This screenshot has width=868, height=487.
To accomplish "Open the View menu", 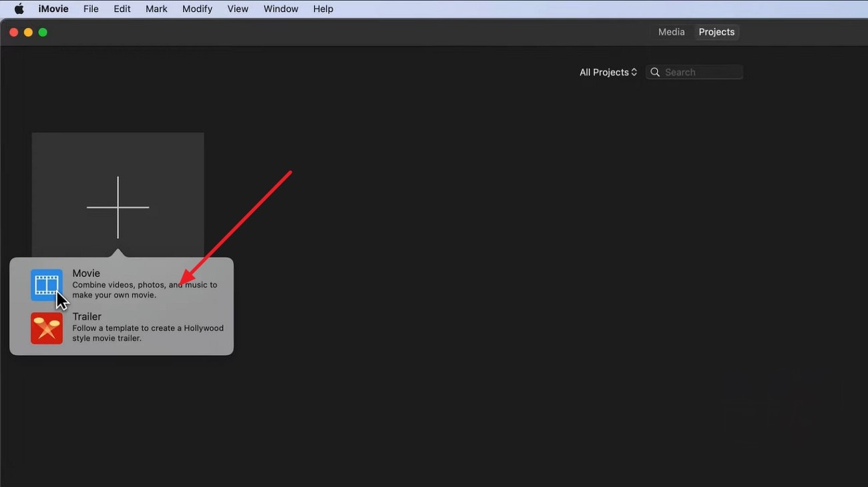I will 238,9.
